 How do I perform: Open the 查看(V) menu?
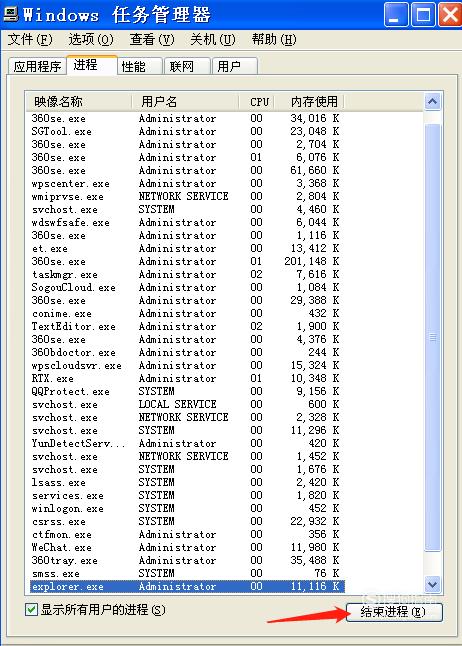(152, 40)
